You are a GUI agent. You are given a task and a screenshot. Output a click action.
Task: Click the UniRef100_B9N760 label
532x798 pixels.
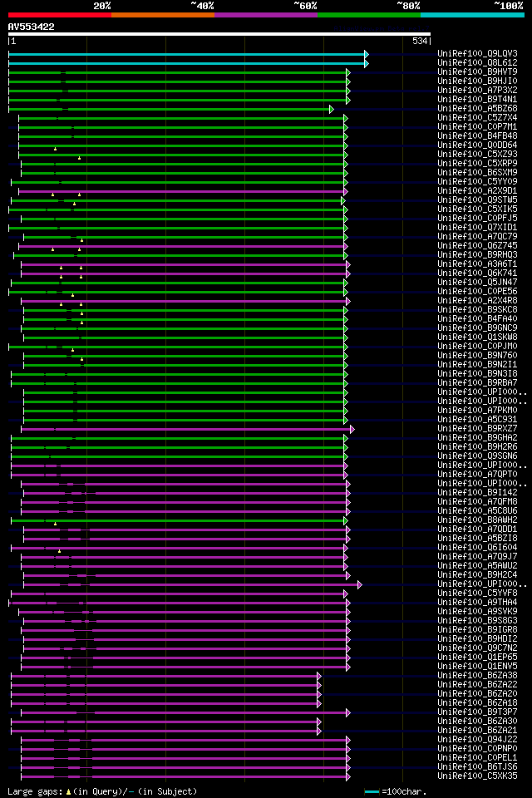coord(477,356)
